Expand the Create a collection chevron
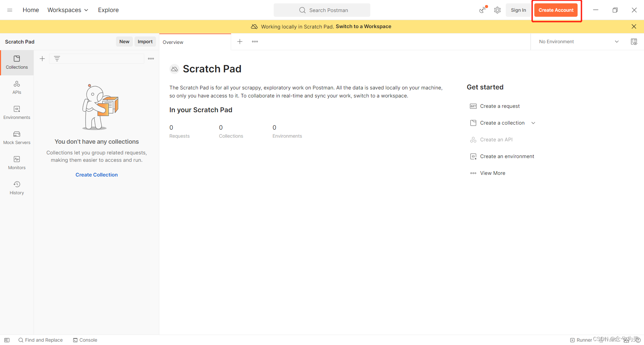 [x=533, y=123]
